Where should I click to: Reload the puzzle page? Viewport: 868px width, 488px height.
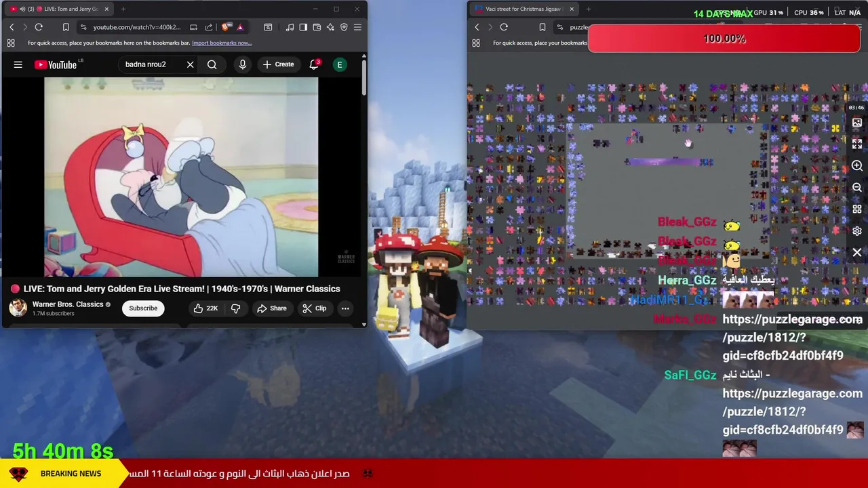[504, 27]
